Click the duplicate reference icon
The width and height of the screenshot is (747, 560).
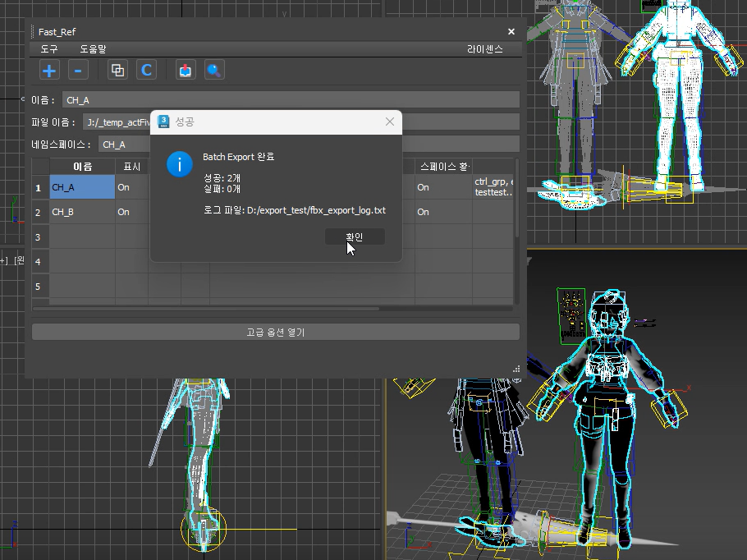(x=118, y=71)
